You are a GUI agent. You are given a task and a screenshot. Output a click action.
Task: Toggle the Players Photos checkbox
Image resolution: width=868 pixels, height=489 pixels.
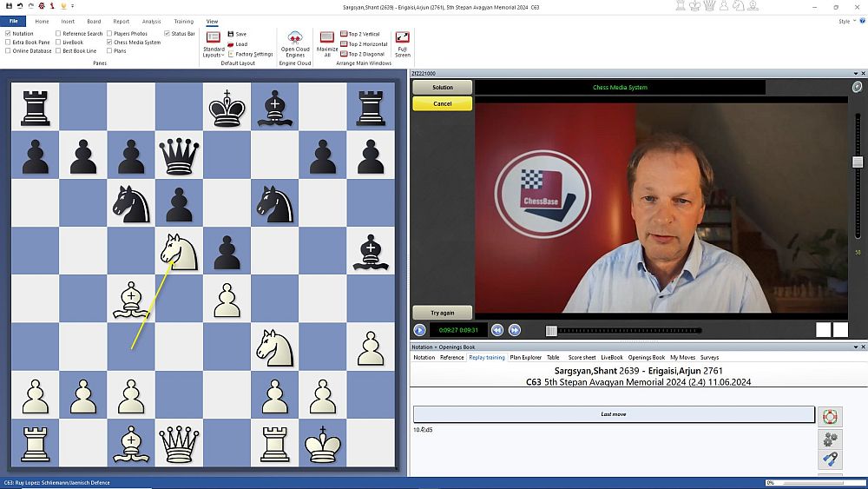(109, 34)
